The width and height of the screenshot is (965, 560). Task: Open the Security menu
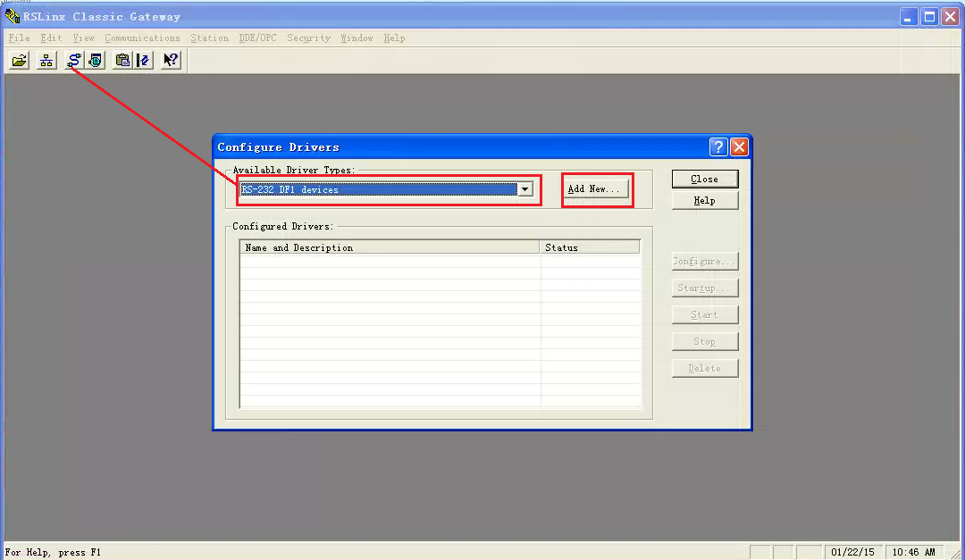pos(308,38)
